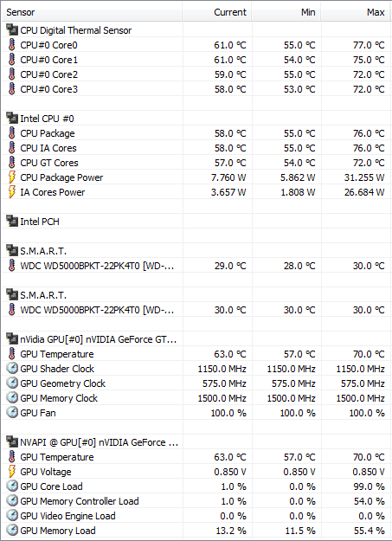The image size is (392, 541).
Task: Select the GPU Memory Clock row
Action: [196, 398]
